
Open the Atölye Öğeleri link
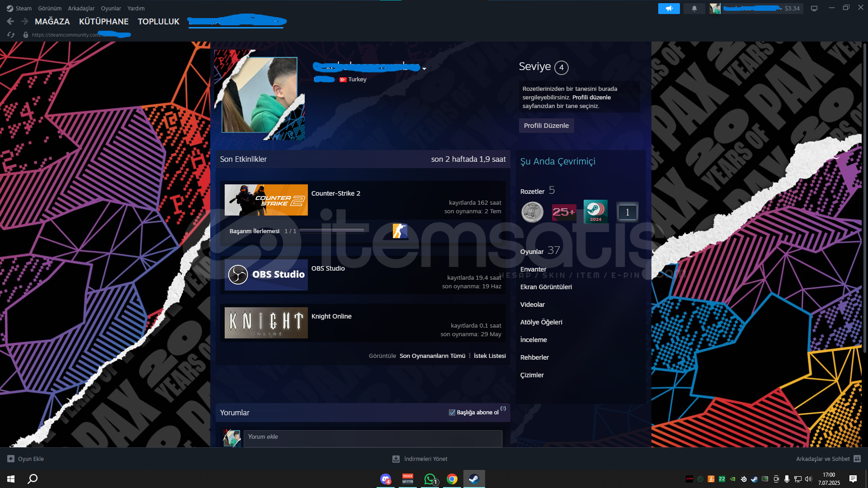[x=541, y=322]
